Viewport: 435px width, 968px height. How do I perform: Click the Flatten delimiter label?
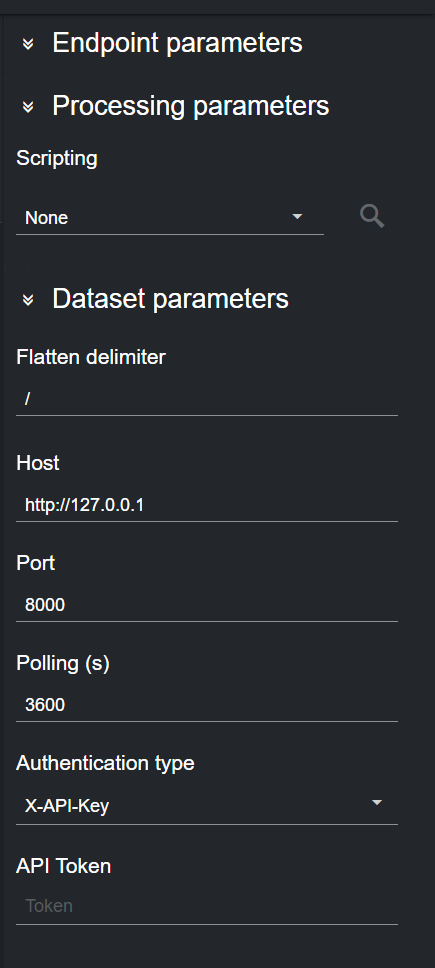(x=91, y=357)
